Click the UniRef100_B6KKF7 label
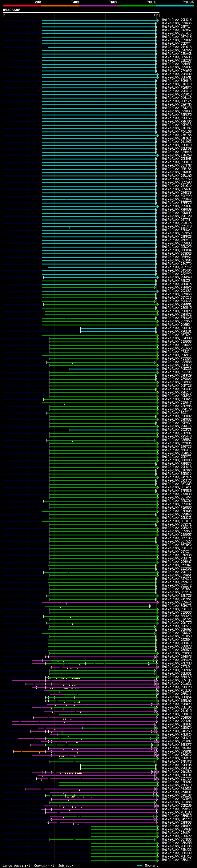Screen dimensions: 197x868 [177, 745]
